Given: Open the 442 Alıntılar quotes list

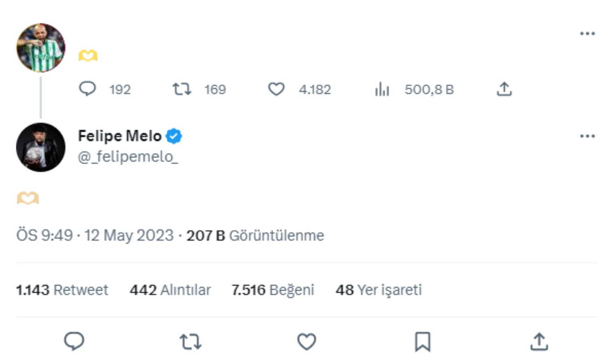Looking at the screenshot, I should point(170,290).
